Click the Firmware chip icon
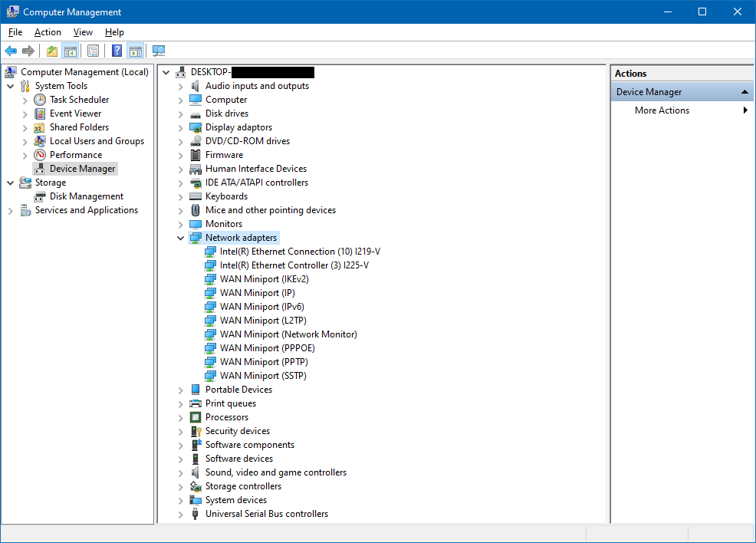 click(196, 155)
